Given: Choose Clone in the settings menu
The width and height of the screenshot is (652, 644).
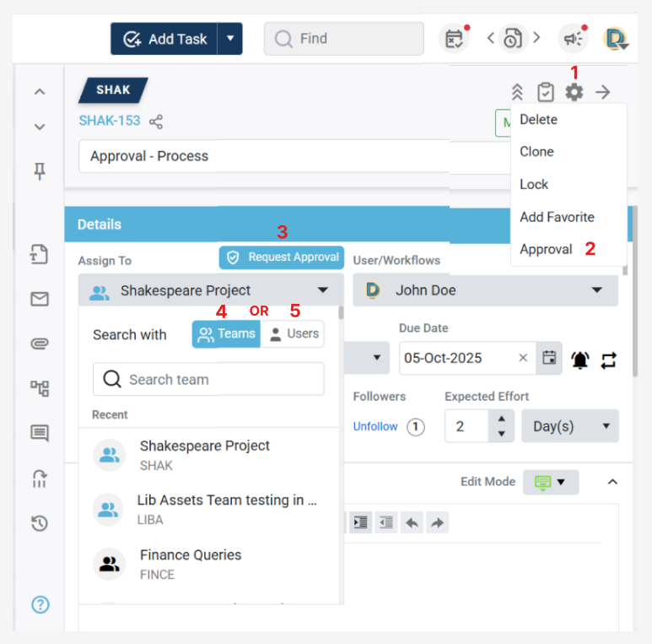Looking at the screenshot, I should coord(536,152).
